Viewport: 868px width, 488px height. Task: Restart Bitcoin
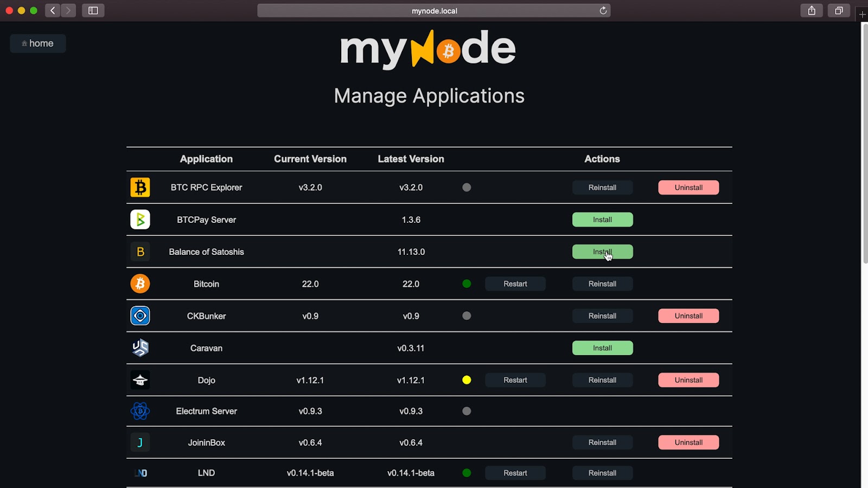click(x=515, y=284)
